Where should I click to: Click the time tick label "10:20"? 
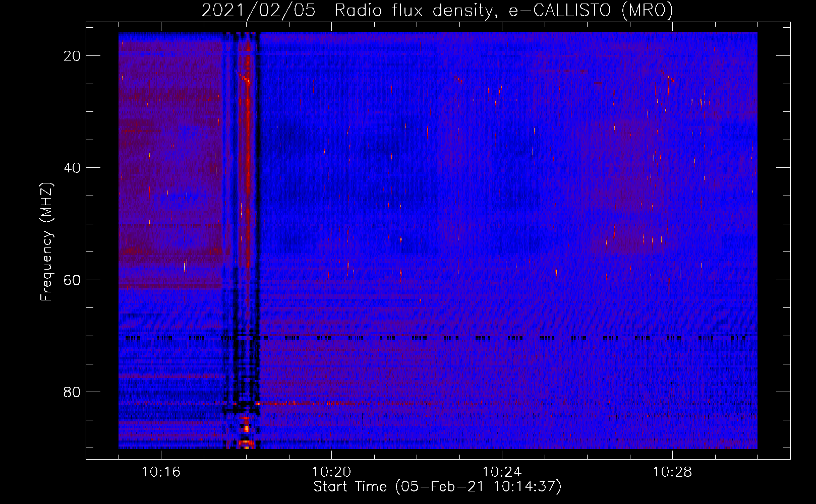pos(331,472)
